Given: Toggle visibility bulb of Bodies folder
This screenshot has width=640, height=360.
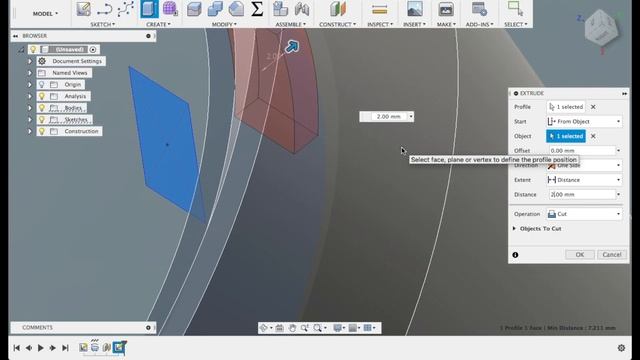Looking at the screenshot, I should [42, 108].
